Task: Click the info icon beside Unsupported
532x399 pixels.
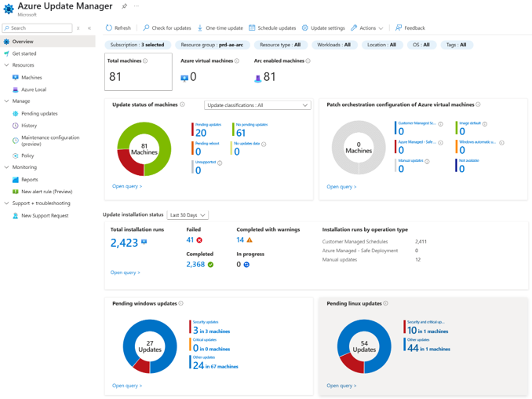Action: coord(220,163)
